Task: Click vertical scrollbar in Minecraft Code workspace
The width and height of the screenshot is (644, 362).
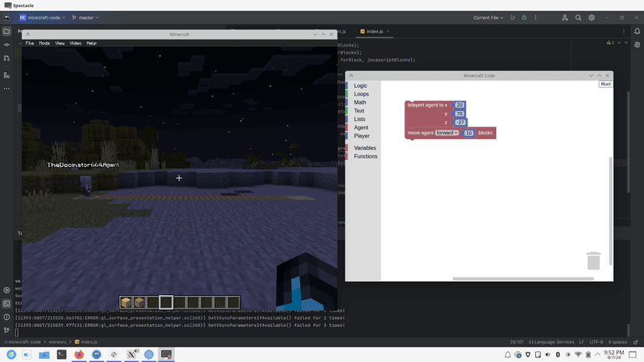Action: [611, 211]
